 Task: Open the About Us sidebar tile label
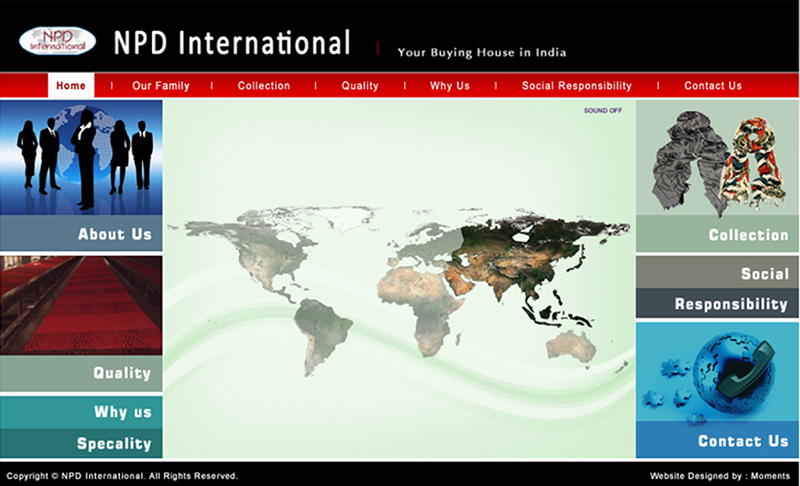coord(81,233)
